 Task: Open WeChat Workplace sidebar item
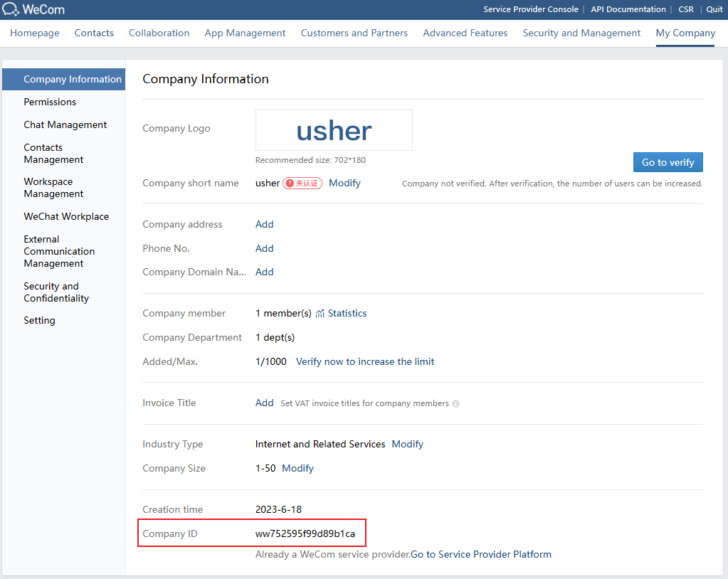(66, 217)
